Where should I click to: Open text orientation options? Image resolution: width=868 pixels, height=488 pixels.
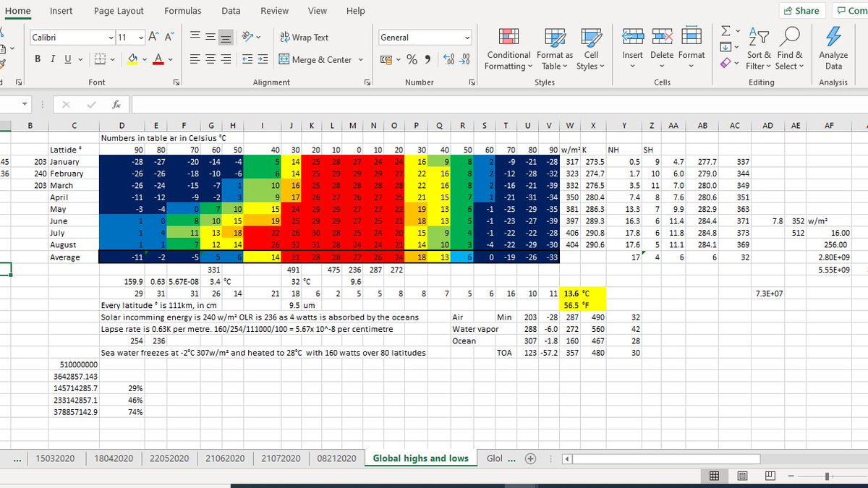coord(250,37)
